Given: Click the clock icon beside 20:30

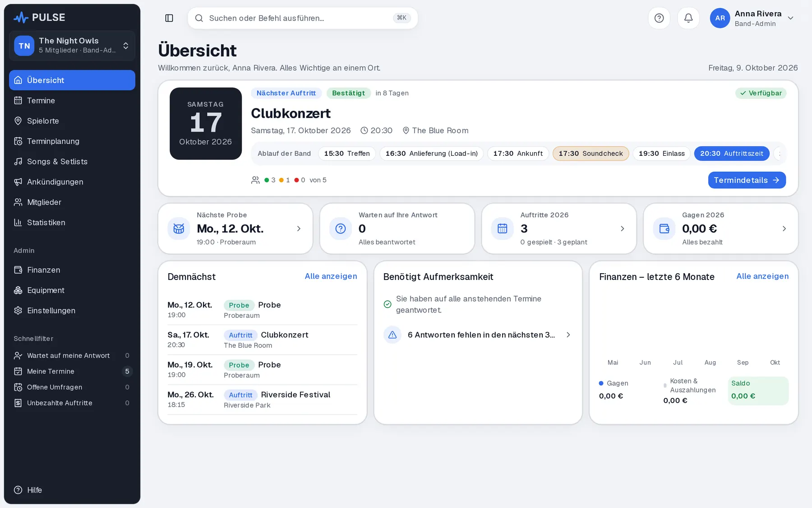Looking at the screenshot, I should tap(364, 130).
